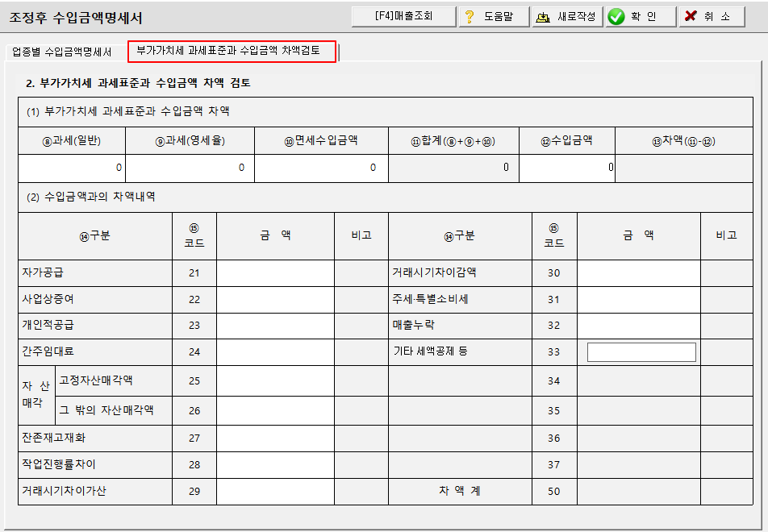Click code 34 cell

click(x=554, y=380)
